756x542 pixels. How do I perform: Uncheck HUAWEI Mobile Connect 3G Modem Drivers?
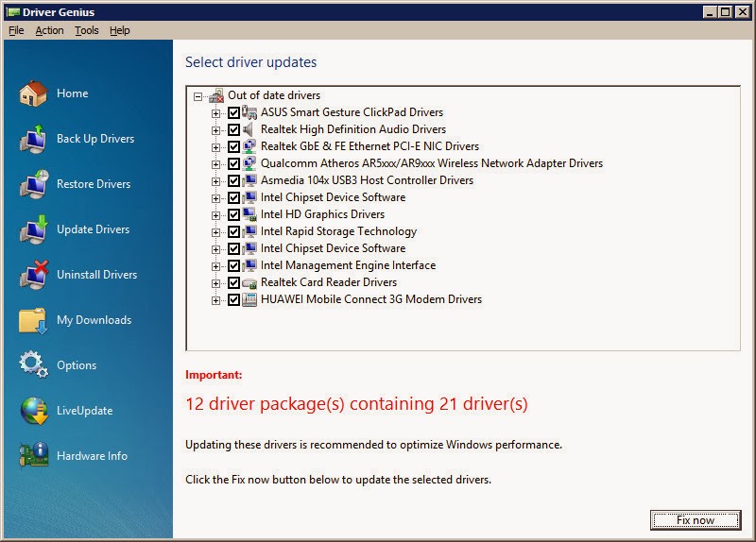(233, 299)
